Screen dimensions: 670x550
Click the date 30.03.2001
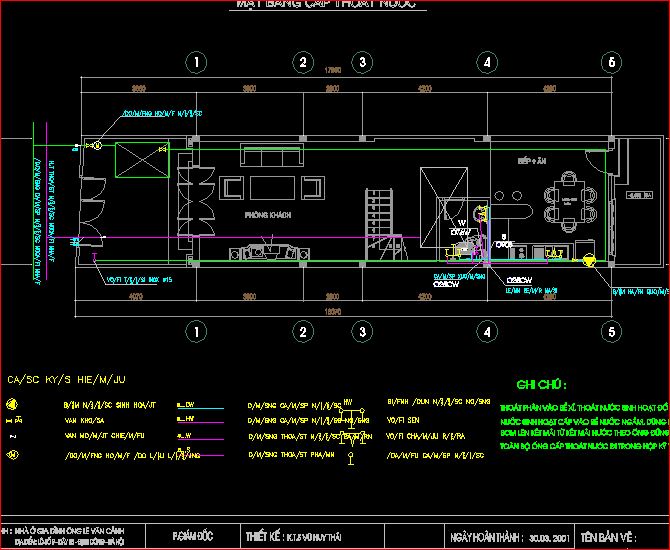[550, 538]
